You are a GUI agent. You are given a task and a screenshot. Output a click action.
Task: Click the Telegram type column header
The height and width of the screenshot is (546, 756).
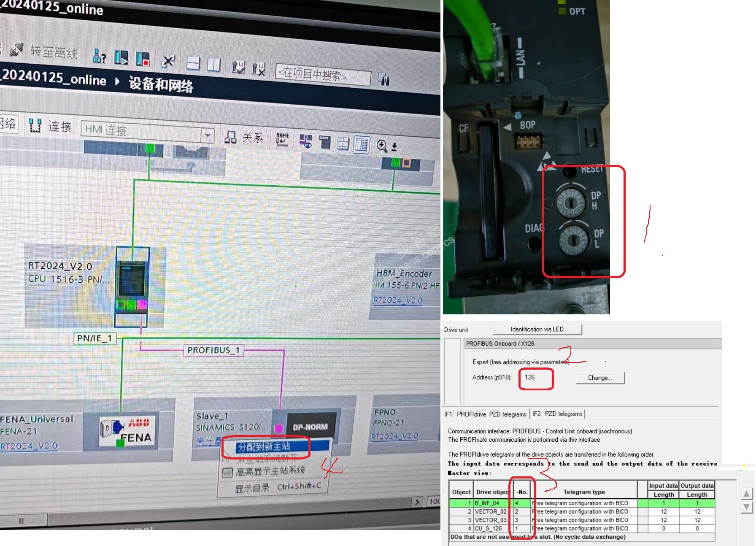[x=584, y=492]
